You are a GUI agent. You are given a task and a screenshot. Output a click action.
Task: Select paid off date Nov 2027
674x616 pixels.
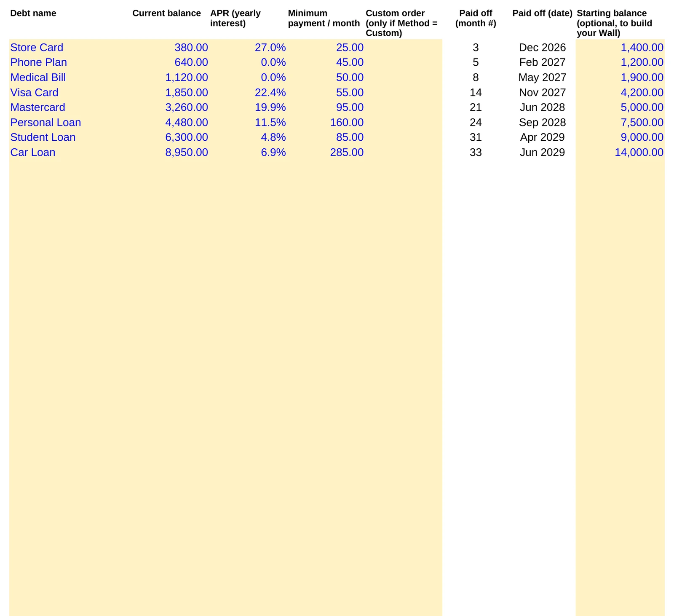coord(542,92)
